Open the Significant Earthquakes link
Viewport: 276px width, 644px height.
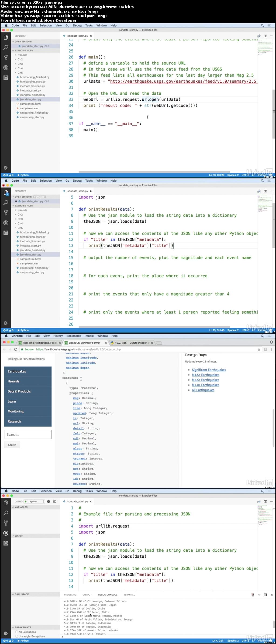[x=209, y=370]
